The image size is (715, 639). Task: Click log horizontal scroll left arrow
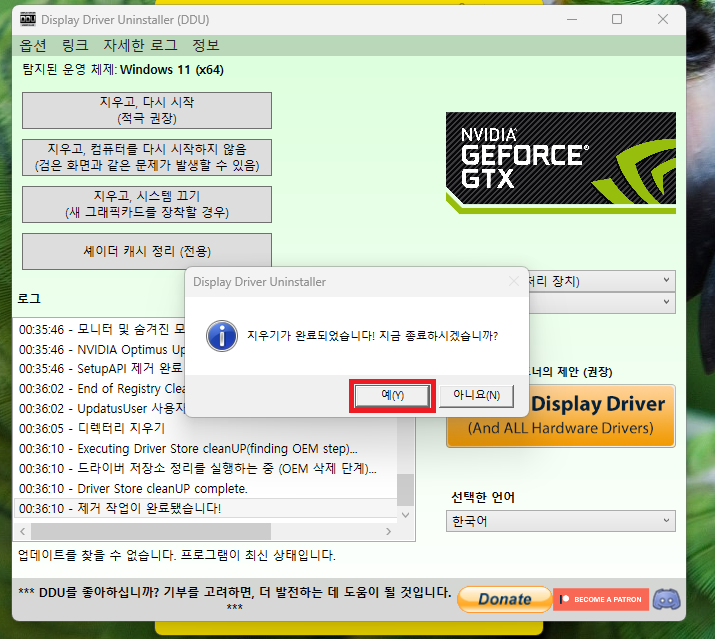(x=22, y=531)
